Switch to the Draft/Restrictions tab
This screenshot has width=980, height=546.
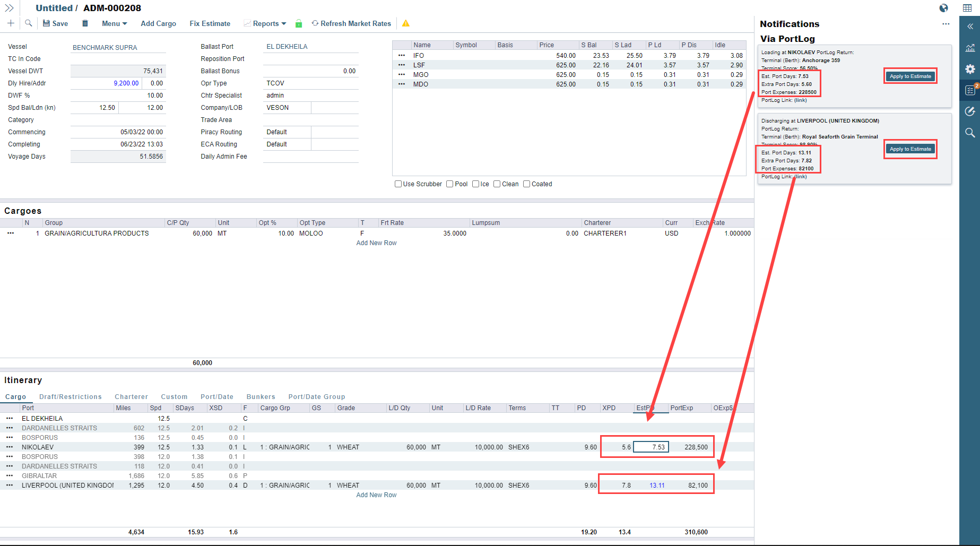click(70, 397)
